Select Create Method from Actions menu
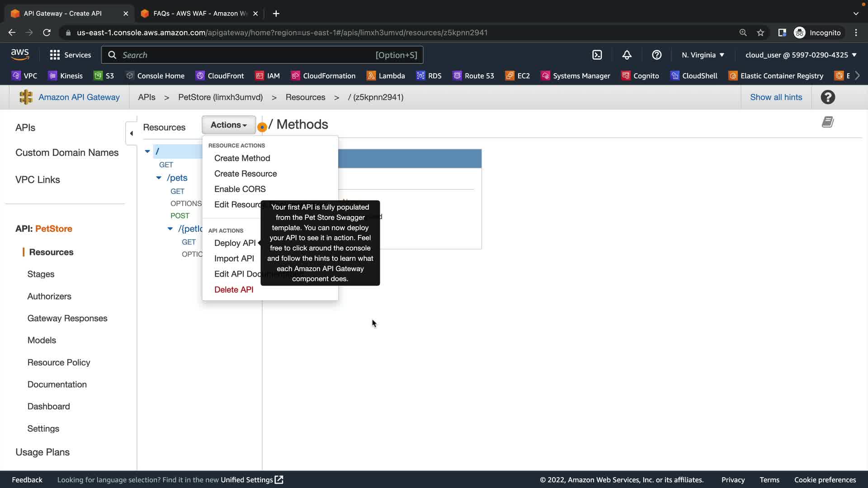This screenshot has height=488, width=868. pos(242,158)
